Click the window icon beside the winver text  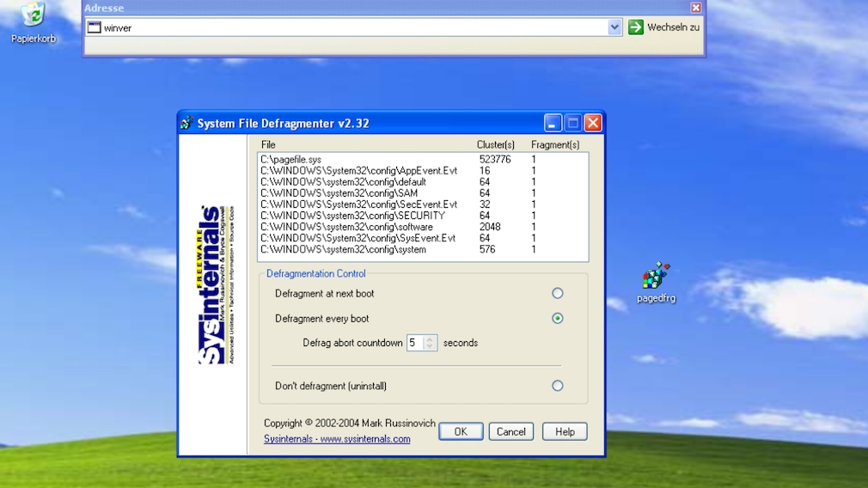[x=95, y=27]
